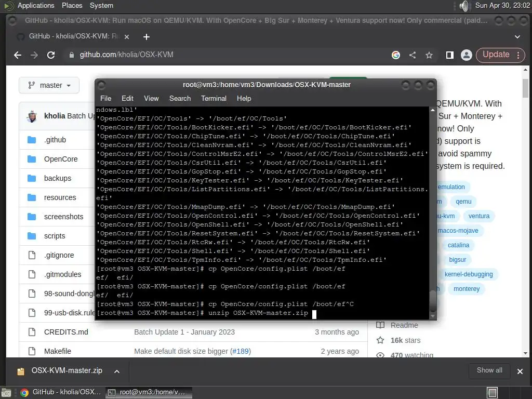The image size is (532, 399).
Task: Open the terminal Help menu
Action: [244, 98]
